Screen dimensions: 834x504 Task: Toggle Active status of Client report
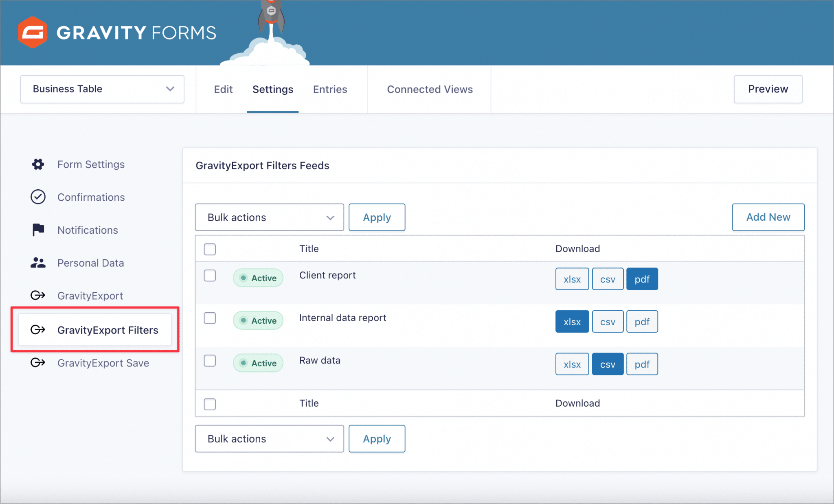click(258, 278)
